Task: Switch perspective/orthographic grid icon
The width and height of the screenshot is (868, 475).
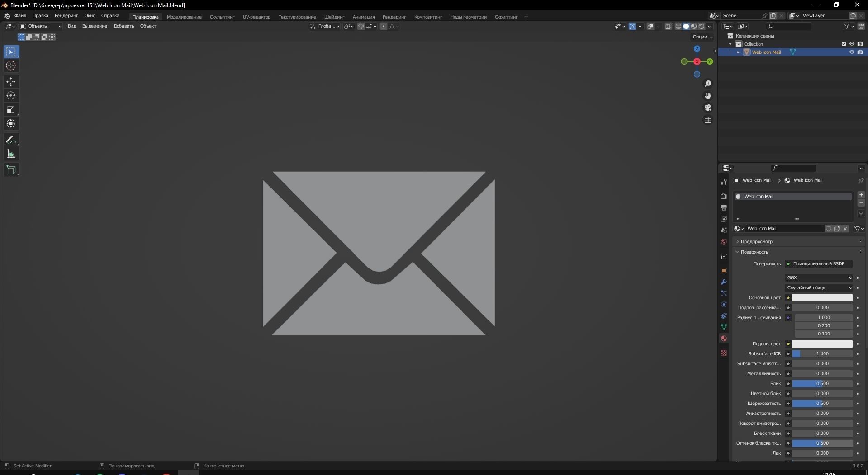Action: pos(708,120)
